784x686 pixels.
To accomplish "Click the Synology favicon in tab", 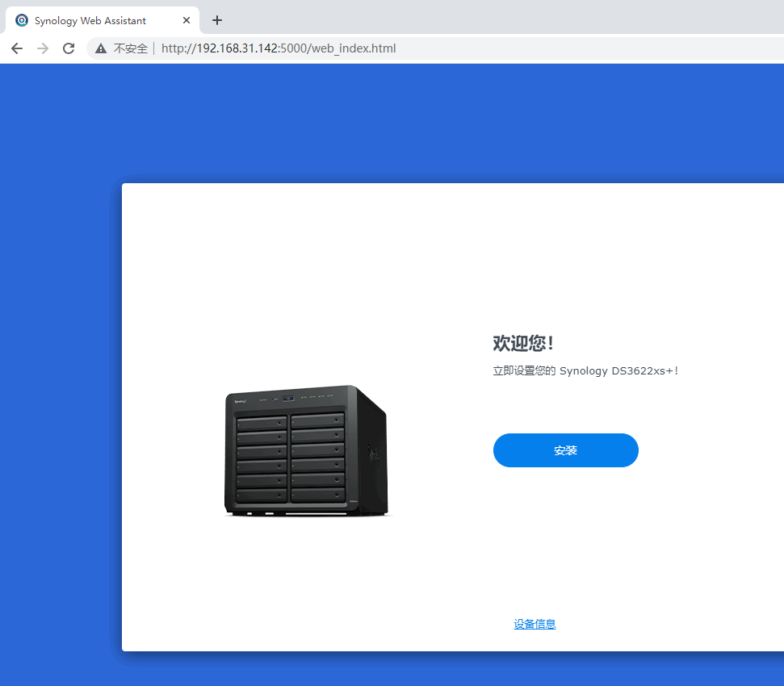I will pyautogui.click(x=22, y=20).
